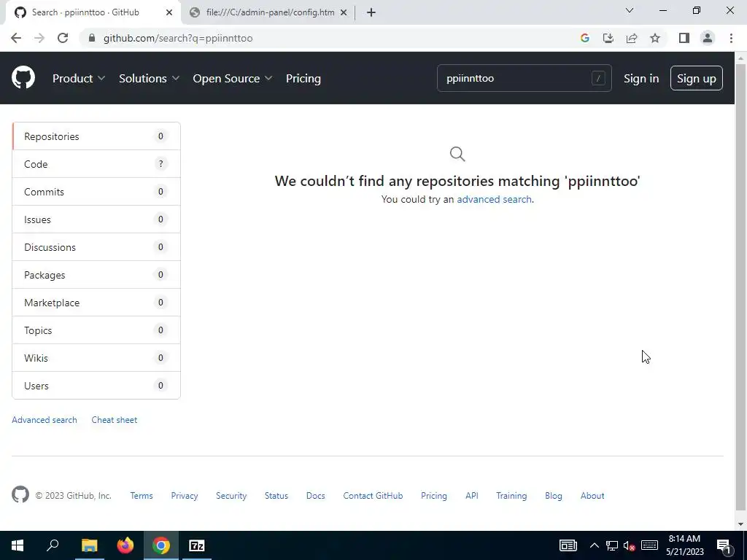The image size is (747, 560).
Task: Open Chrome tab search chevron
Action: [630, 10]
